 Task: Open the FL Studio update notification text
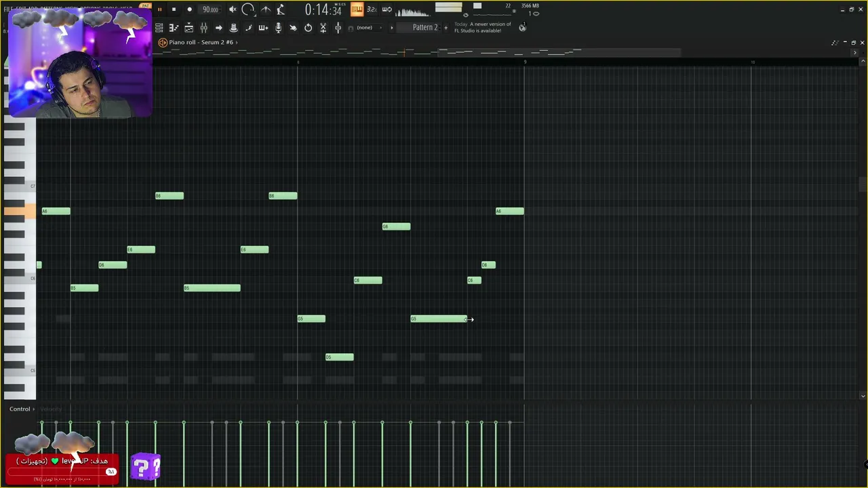[x=482, y=27]
